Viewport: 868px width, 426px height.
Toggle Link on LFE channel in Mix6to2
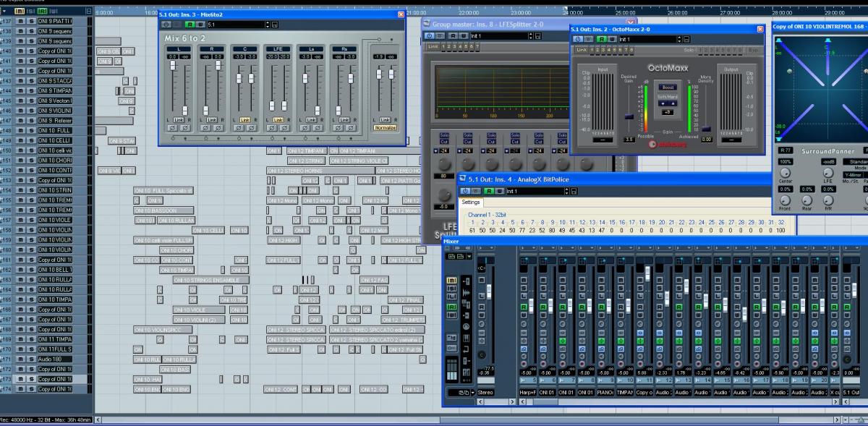tap(278, 120)
